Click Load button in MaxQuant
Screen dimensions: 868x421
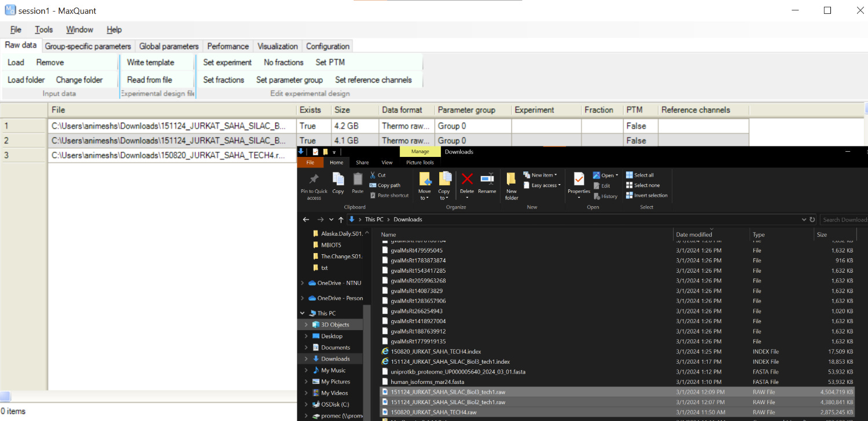(16, 63)
